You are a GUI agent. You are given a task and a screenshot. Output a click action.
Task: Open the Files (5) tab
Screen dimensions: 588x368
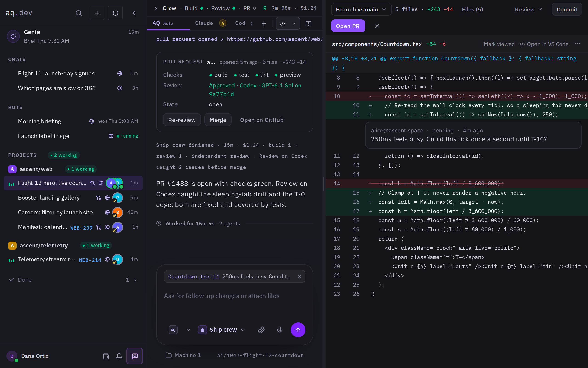(x=472, y=9)
